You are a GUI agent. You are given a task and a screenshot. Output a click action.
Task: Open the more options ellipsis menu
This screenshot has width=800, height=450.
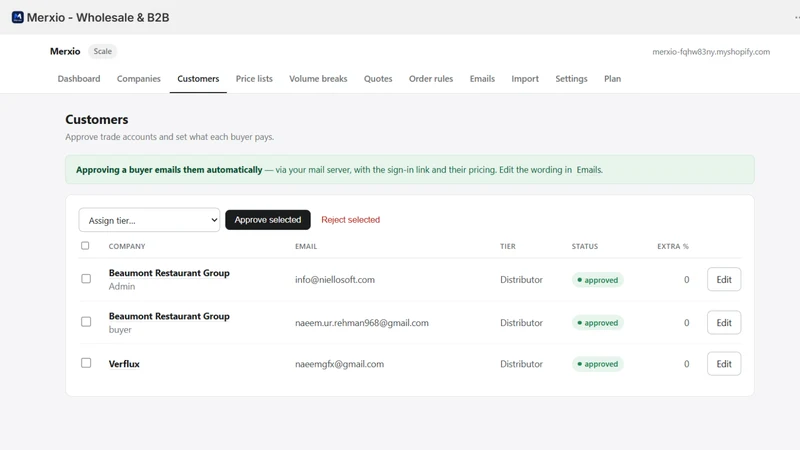[797, 17]
